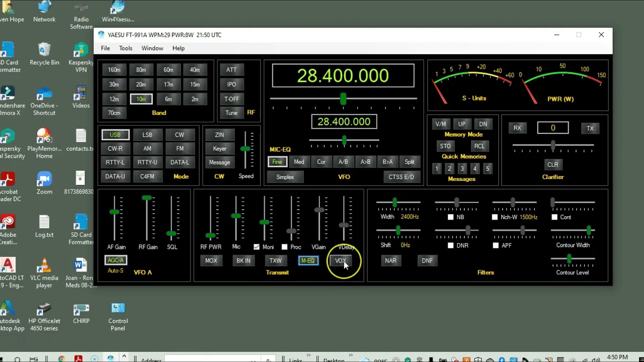Click the AF Gain slider

coord(115,218)
